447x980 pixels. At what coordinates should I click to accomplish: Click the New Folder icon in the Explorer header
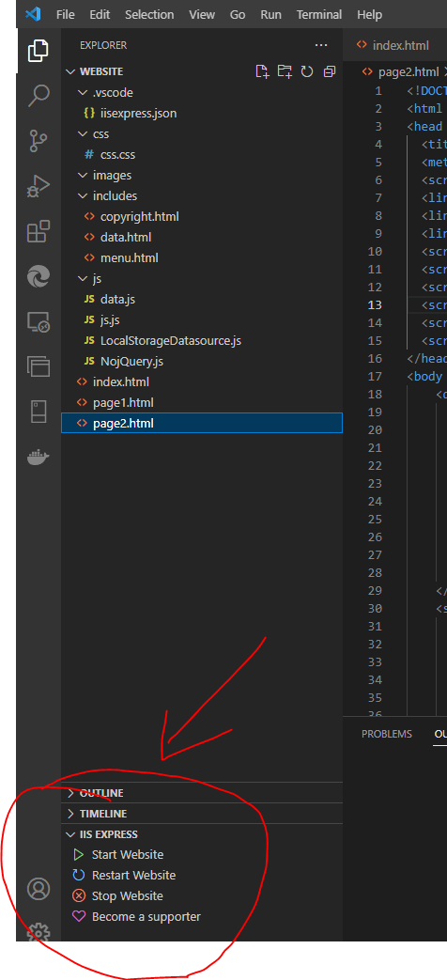tap(285, 71)
